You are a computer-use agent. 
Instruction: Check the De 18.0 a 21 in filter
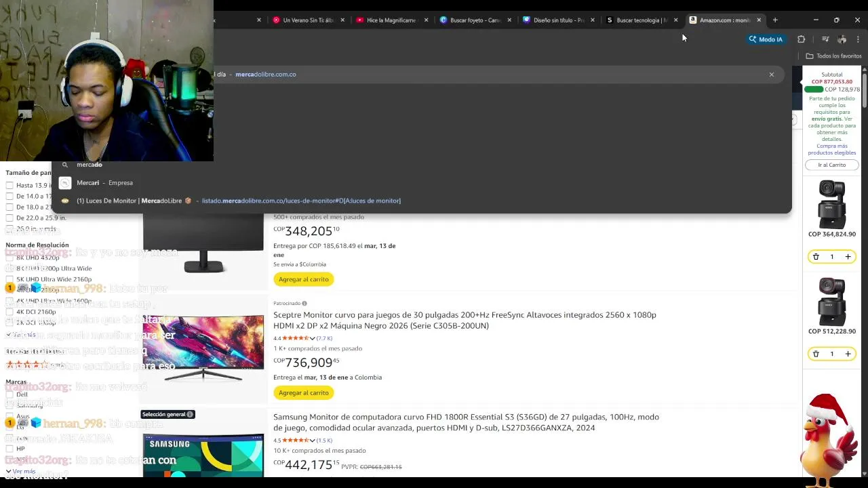point(9,207)
